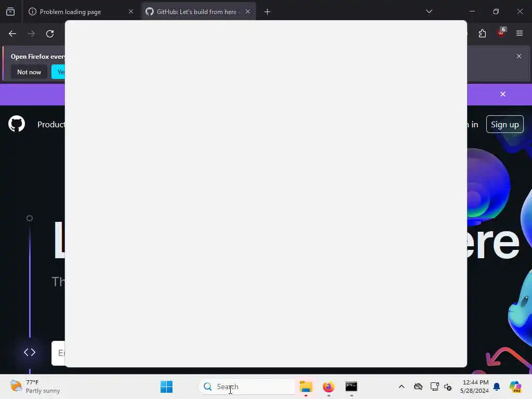This screenshot has width=532, height=399.
Task: Open Firefox from the taskbar
Action: [328, 387]
